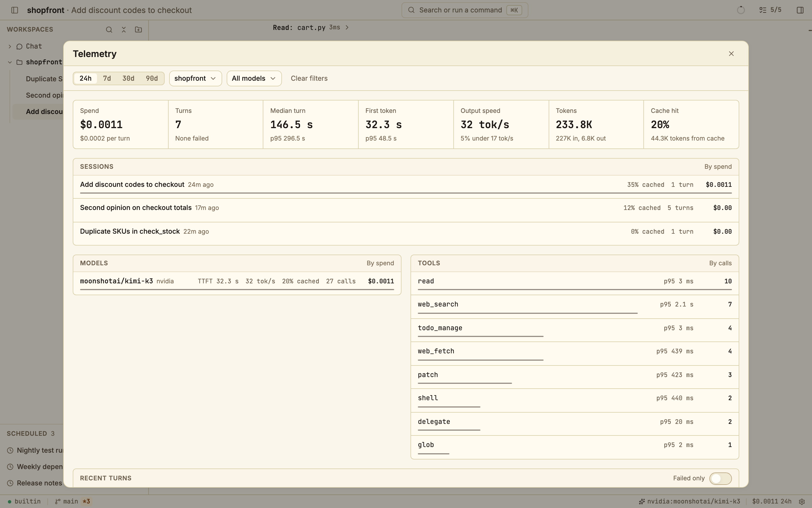
Task: Open Second opinion on checkout totals session
Action: coord(406,210)
